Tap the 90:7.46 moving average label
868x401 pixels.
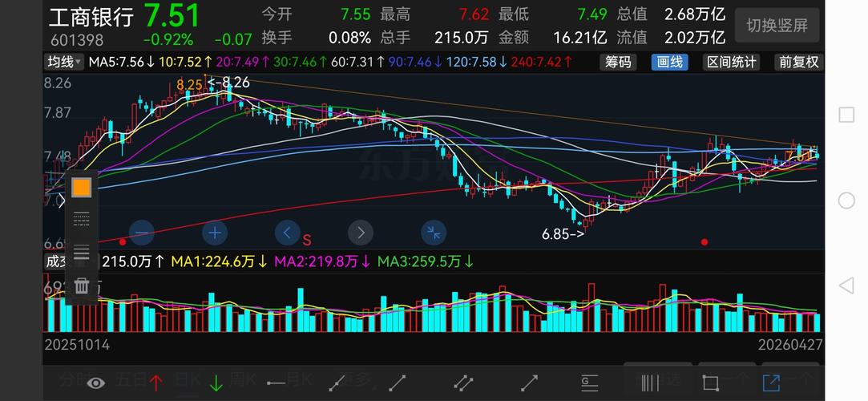(415, 62)
